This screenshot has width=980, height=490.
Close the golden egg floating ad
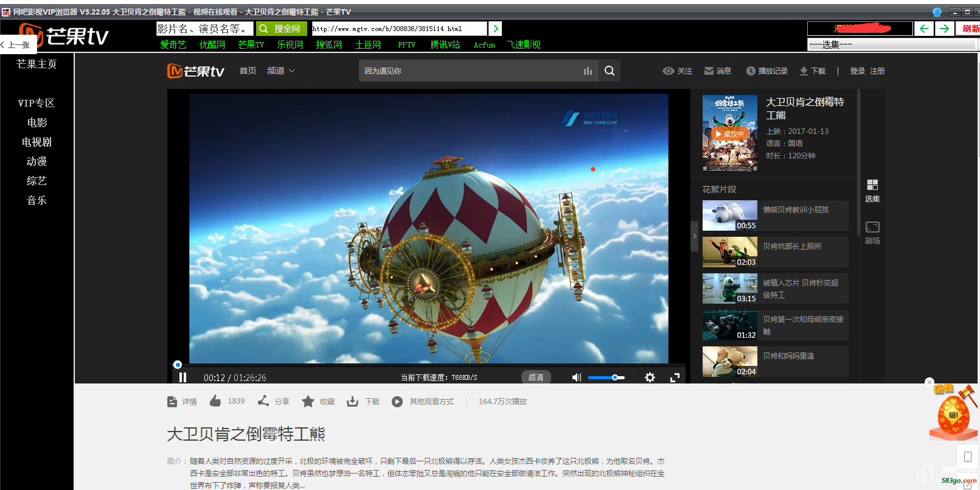pyautogui.click(x=929, y=382)
